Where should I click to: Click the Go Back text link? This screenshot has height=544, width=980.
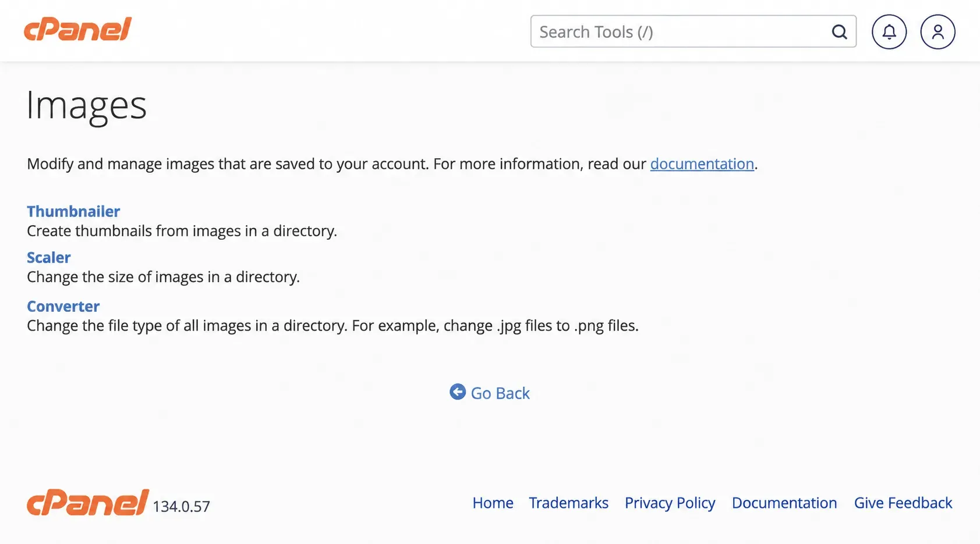point(500,393)
